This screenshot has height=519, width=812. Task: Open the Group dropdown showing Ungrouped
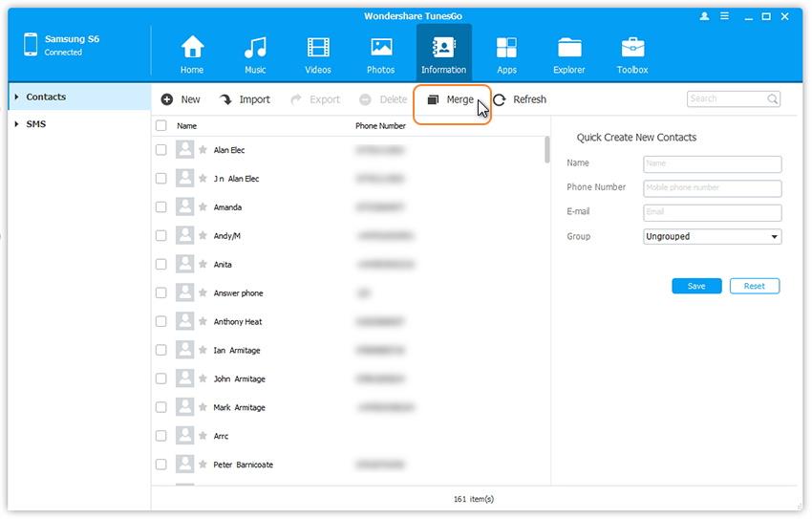[x=713, y=236]
